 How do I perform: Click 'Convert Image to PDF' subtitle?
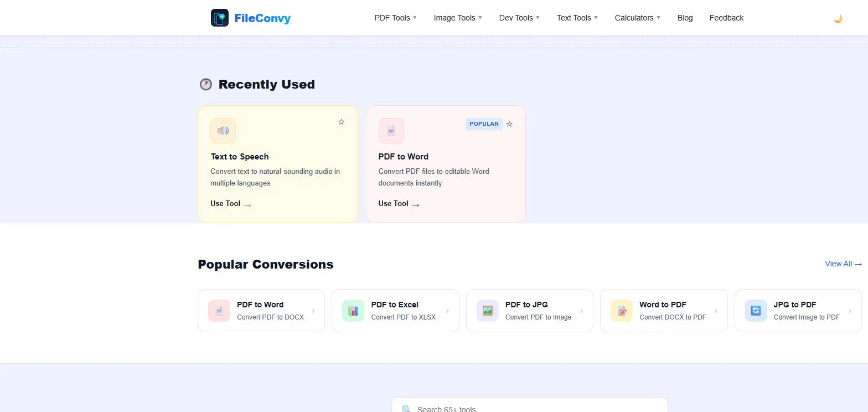pyautogui.click(x=807, y=317)
